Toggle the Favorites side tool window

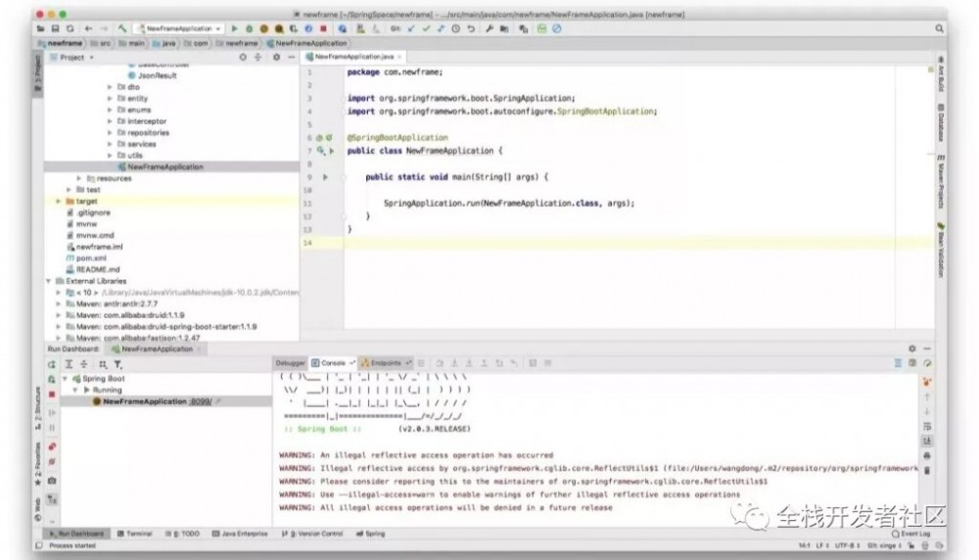pos(38,463)
